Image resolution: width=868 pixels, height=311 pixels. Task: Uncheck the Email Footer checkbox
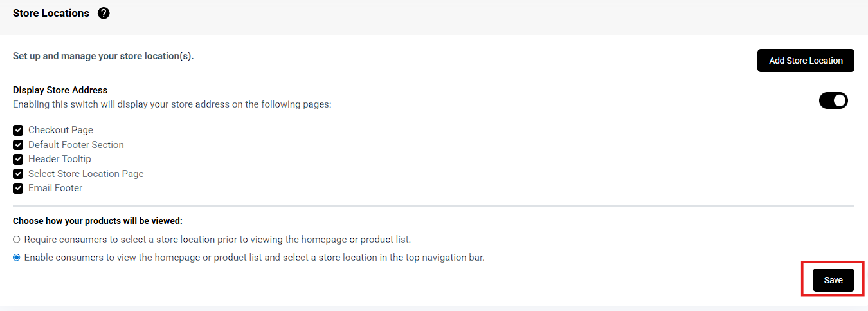click(x=18, y=189)
